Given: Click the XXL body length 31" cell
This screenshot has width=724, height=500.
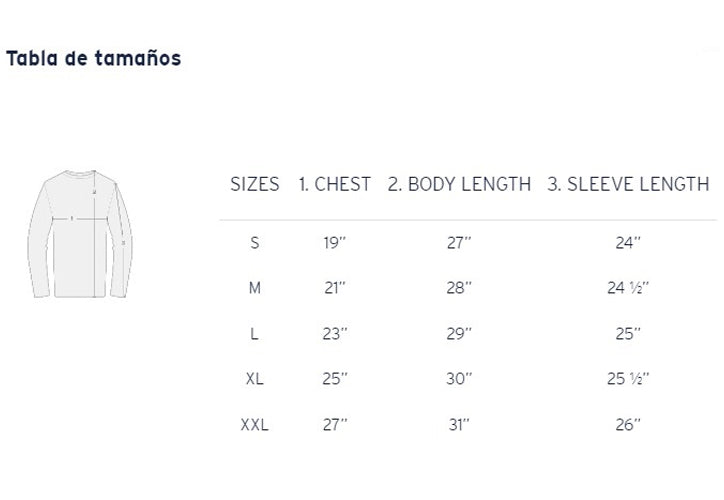Looking at the screenshot, I should pos(459,425).
